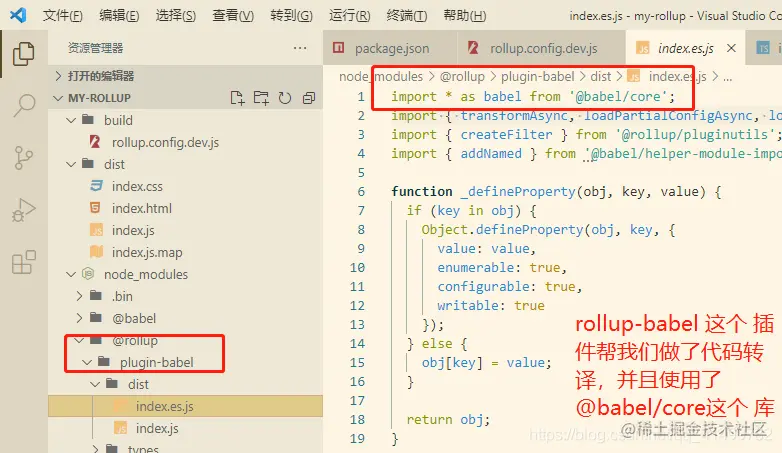Image resolution: width=782 pixels, height=453 pixels.
Task: Open the 编辑(E) menu
Action: point(119,15)
